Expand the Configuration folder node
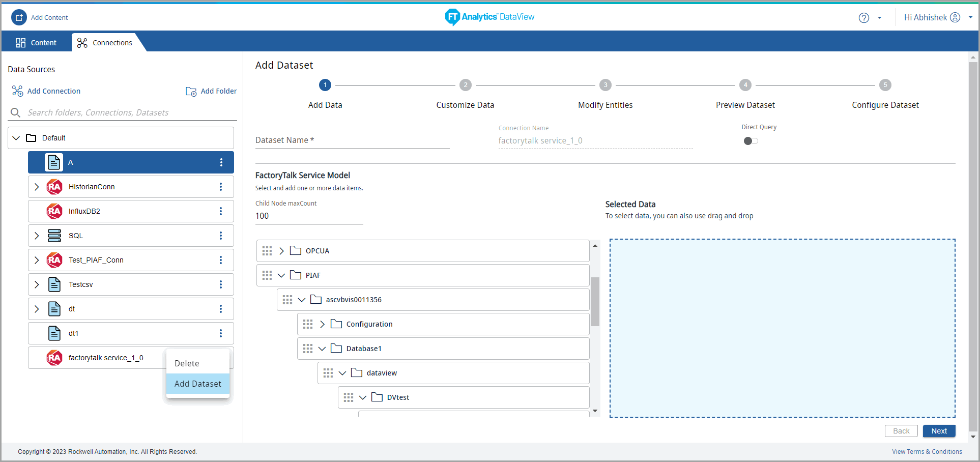The height and width of the screenshot is (462, 980). [322, 324]
